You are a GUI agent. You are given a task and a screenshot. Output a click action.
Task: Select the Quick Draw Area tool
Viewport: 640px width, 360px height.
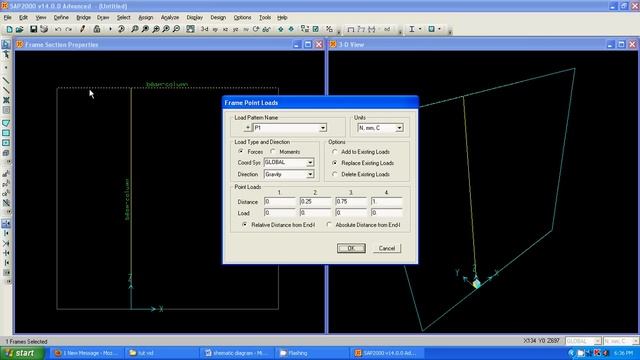tap(6, 143)
